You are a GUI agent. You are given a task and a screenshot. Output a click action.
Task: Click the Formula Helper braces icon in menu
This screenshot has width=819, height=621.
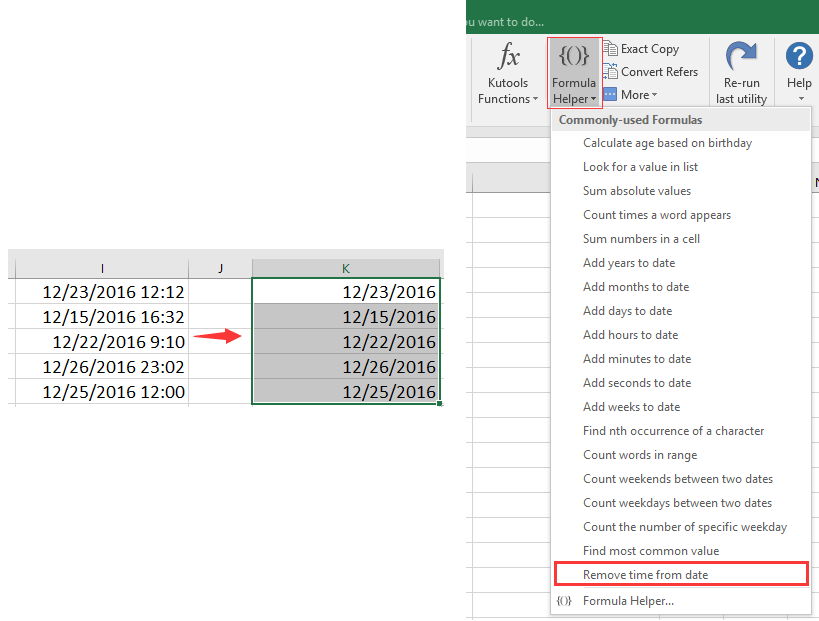(563, 600)
